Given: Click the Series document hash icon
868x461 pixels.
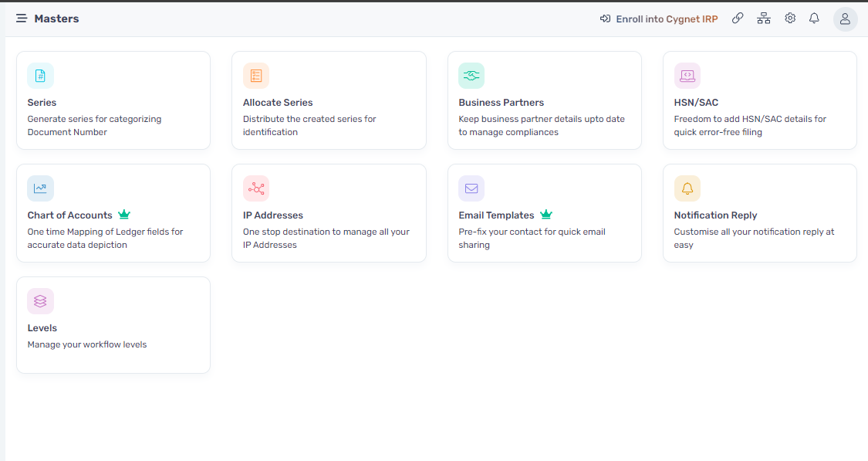Looking at the screenshot, I should [x=40, y=76].
